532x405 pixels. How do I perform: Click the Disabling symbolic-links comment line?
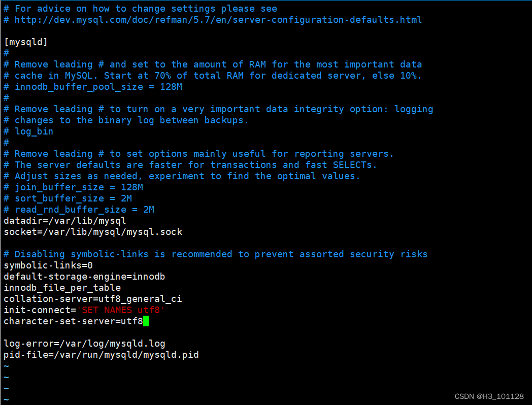215,254
